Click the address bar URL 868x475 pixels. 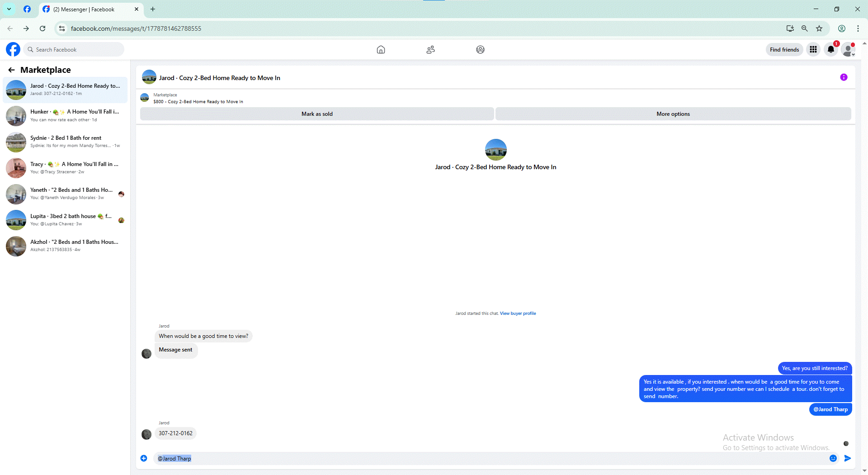[136, 28]
